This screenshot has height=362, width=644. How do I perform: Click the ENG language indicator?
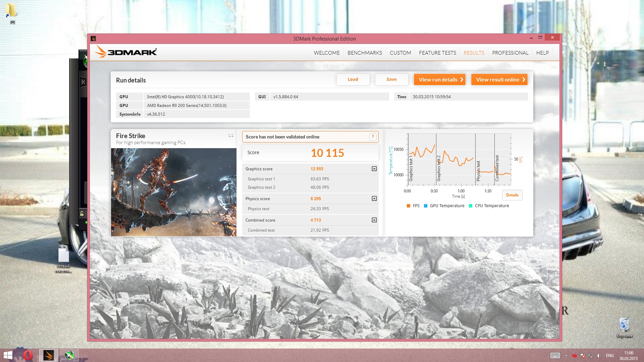[x=610, y=356]
